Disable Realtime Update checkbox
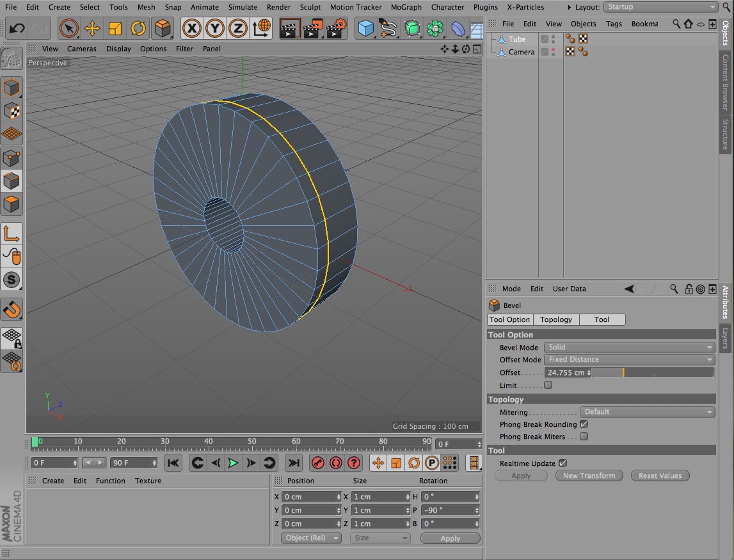The width and height of the screenshot is (734, 560). tap(562, 463)
